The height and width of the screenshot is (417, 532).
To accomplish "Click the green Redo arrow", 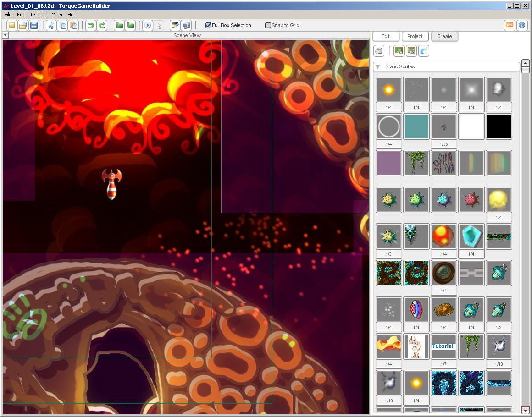I will click(x=102, y=25).
